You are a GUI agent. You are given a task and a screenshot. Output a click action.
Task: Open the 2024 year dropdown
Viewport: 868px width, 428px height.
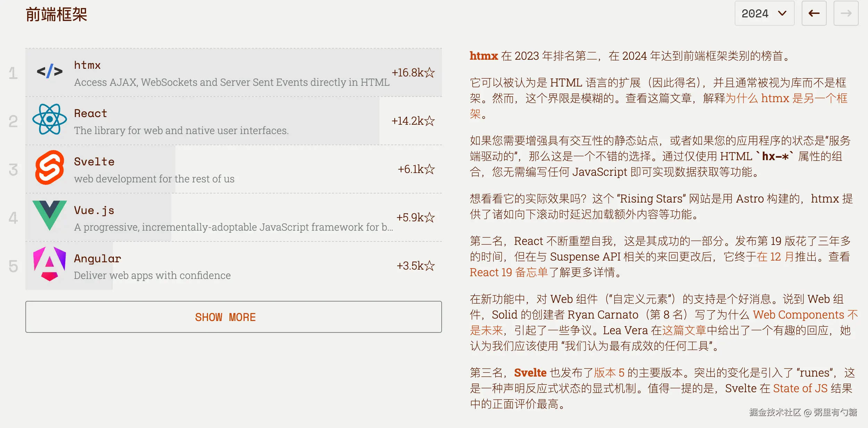(x=764, y=14)
